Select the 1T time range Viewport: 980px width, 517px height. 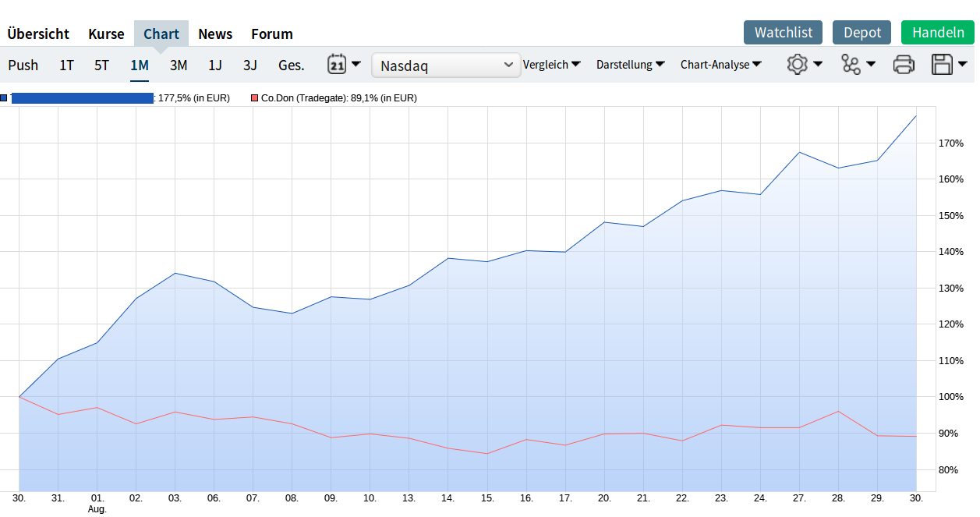[x=66, y=65]
